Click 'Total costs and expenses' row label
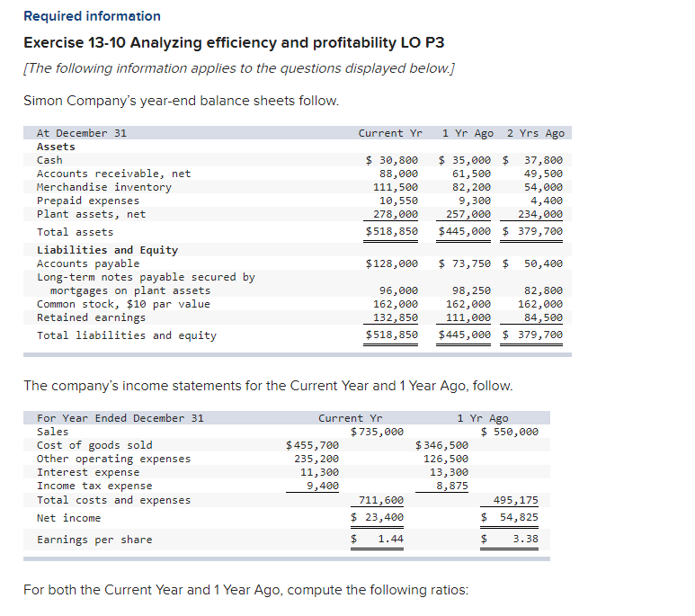This screenshot has height=616, width=695. tap(114, 500)
